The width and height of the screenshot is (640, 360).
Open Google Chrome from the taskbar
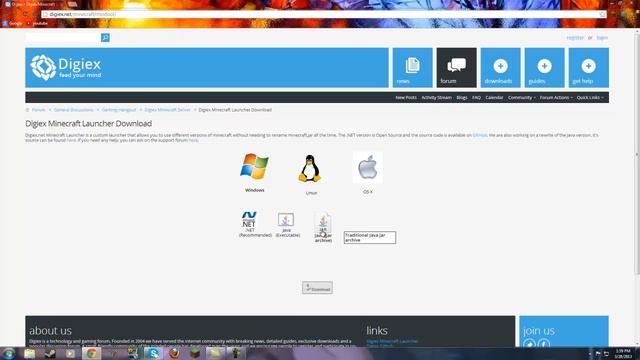click(x=91, y=353)
